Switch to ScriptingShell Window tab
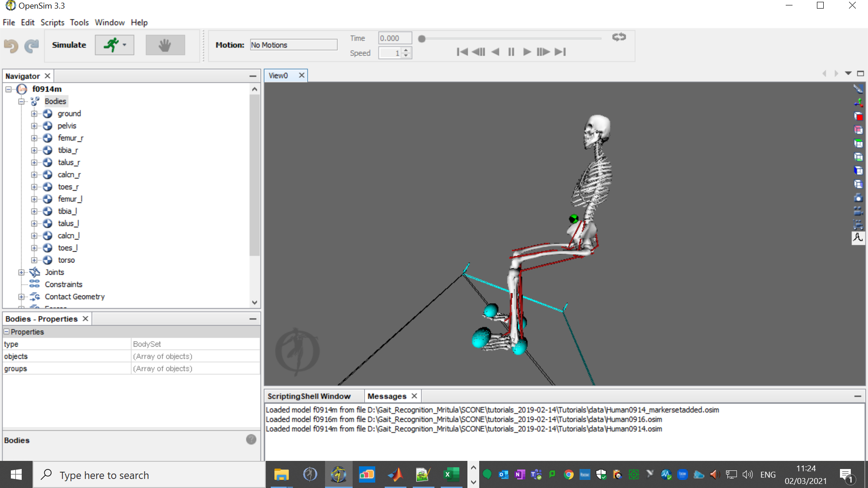868x488 pixels. [x=309, y=396]
